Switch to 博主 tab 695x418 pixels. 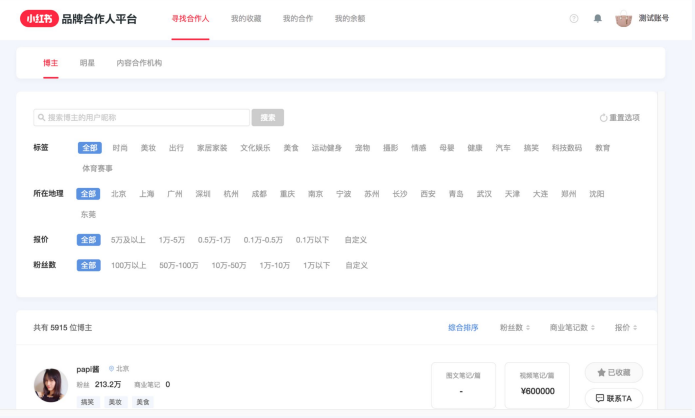(51, 63)
